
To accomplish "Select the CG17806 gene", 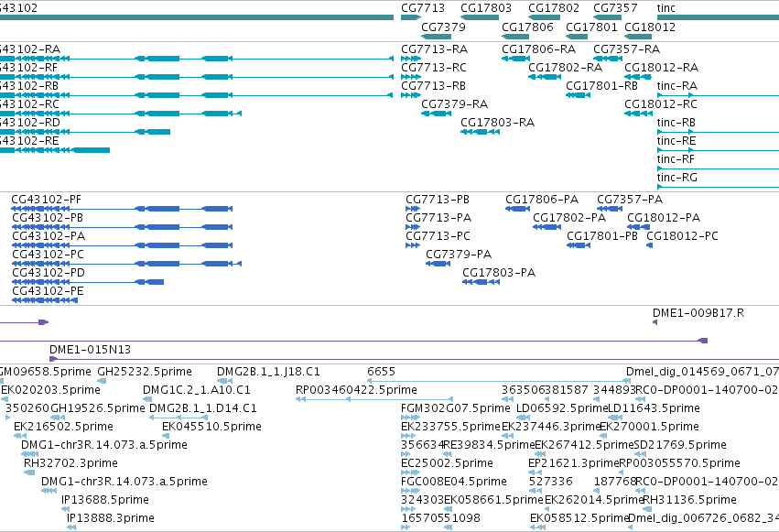I will pyautogui.click(x=515, y=37).
